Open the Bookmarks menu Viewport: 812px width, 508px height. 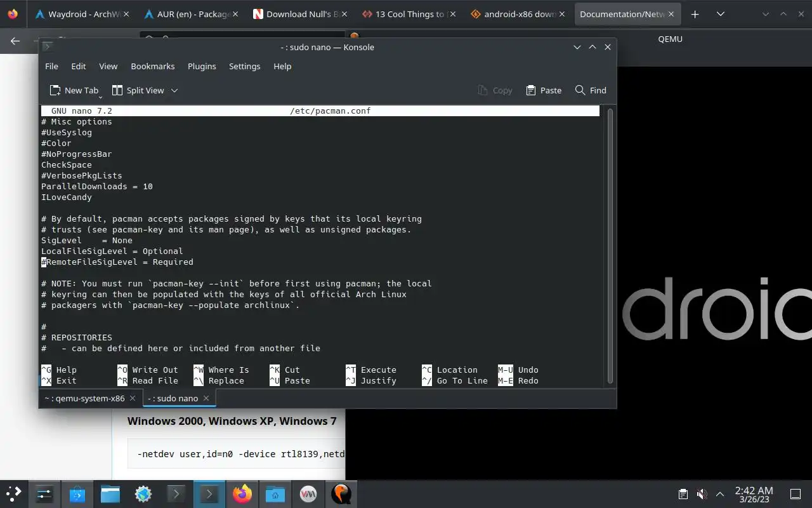click(152, 66)
